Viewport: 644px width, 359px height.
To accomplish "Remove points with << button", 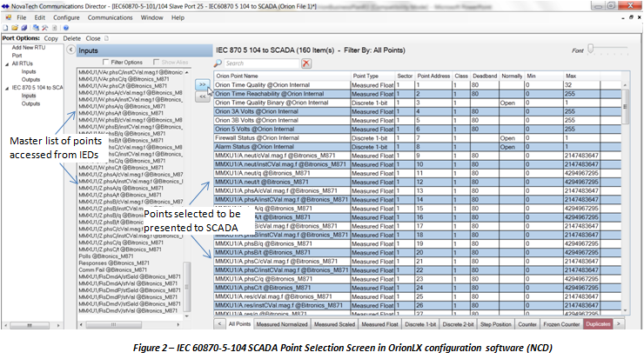I will point(203,96).
